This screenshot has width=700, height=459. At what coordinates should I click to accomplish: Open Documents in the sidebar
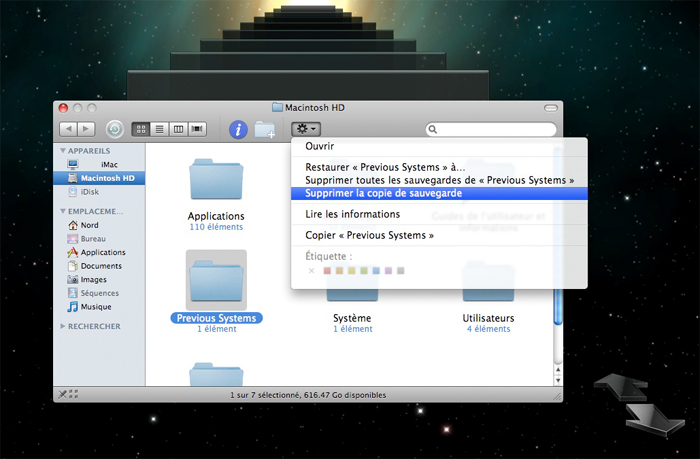pos(99,266)
